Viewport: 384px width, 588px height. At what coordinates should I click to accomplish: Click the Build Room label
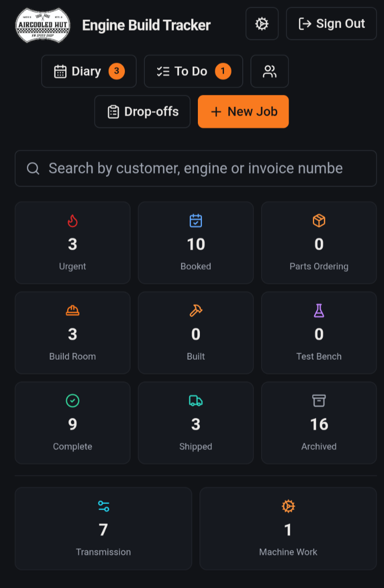click(x=72, y=356)
